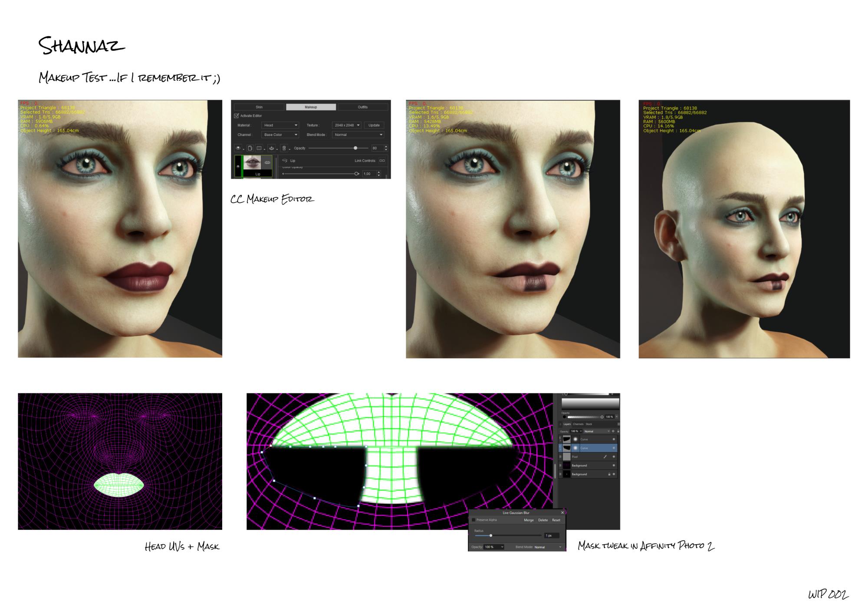
Task: Toggle visibility dot of highlighted Curve layer
Action: (614, 448)
